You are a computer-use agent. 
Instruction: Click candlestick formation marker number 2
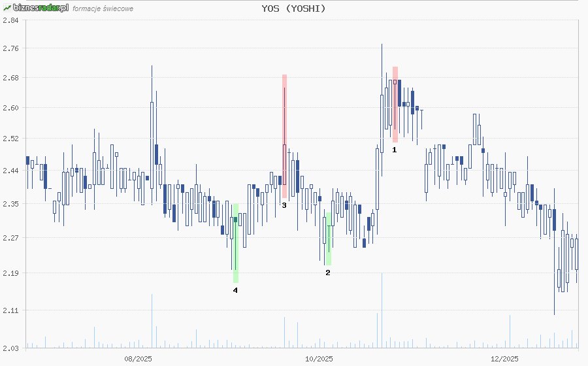[x=328, y=273]
